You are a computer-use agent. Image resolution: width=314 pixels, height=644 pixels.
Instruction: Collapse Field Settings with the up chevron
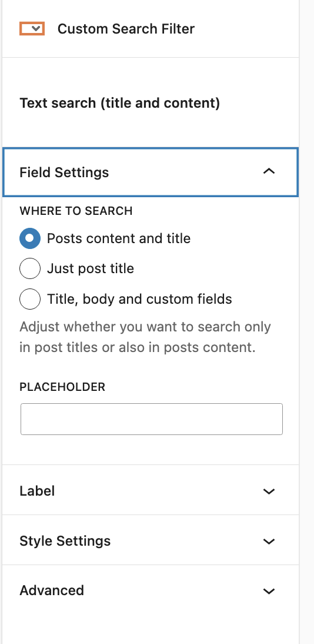(x=269, y=172)
